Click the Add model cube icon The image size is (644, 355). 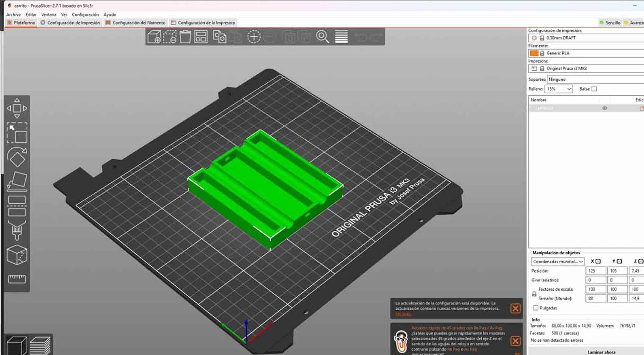click(x=154, y=37)
